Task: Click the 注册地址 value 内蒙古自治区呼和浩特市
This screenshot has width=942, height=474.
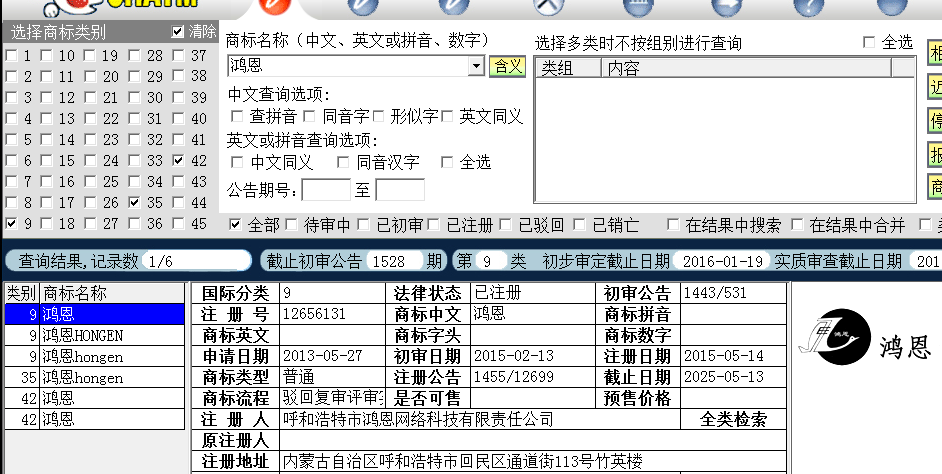Action: (463, 461)
